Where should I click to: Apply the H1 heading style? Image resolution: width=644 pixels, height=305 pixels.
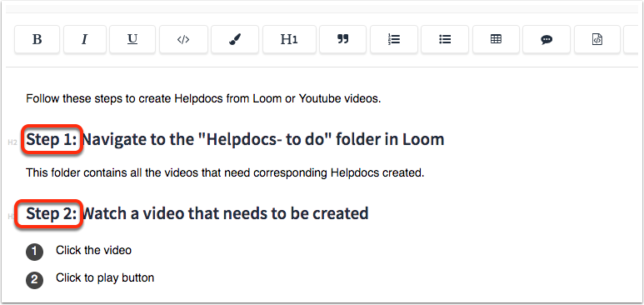pos(289,39)
